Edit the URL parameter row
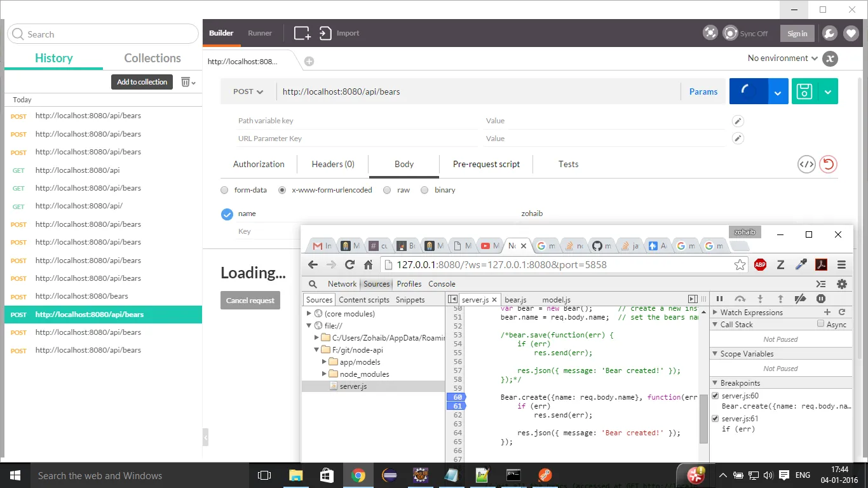Screen dimensions: 868x488 point(738,139)
